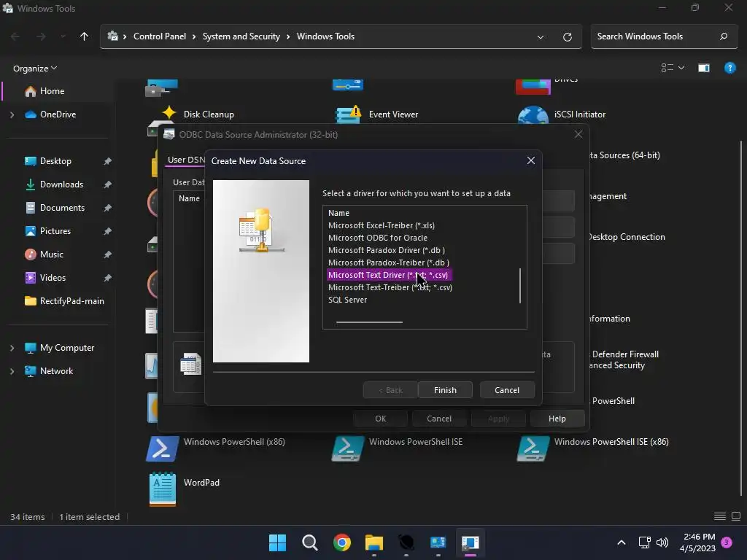Open Downloads quick access folder
The width and height of the screenshot is (747, 560).
(61, 184)
